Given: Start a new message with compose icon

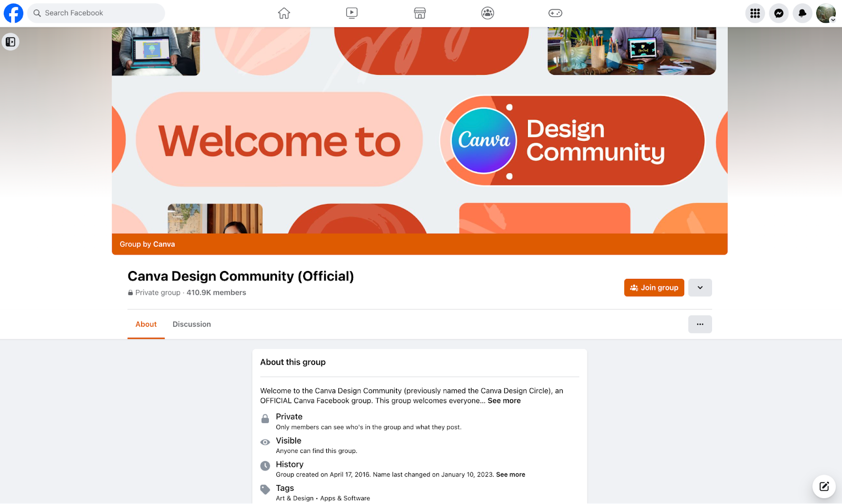Looking at the screenshot, I should click(824, 487).
